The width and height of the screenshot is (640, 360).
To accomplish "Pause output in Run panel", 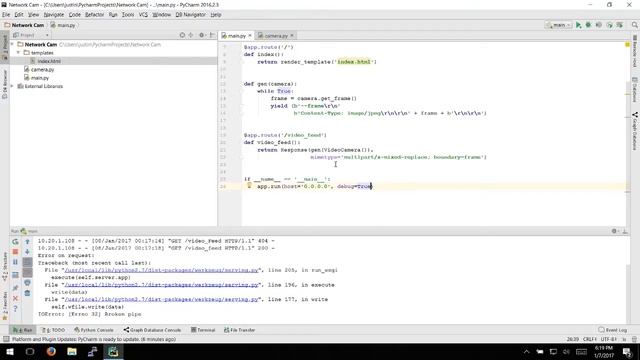I will (x=15, y=262).
